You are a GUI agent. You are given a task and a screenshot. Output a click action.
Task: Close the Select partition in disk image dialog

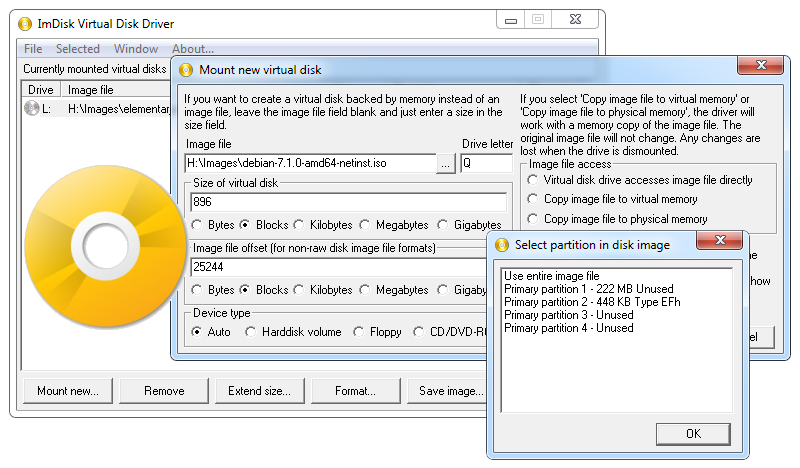click(720, 240)
